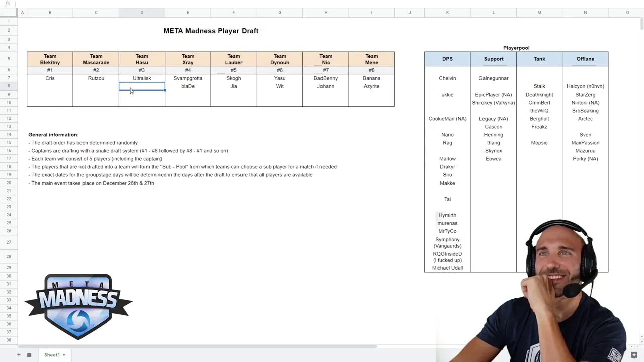Select the Team Lauber header cell
The width and height of the screenshot is (644, 362).
coord(234,59)
